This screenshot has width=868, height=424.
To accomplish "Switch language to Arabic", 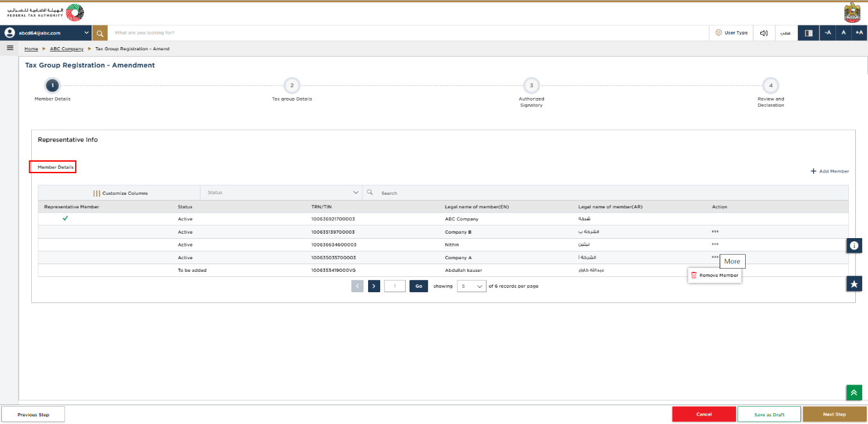I will [786, 32].
